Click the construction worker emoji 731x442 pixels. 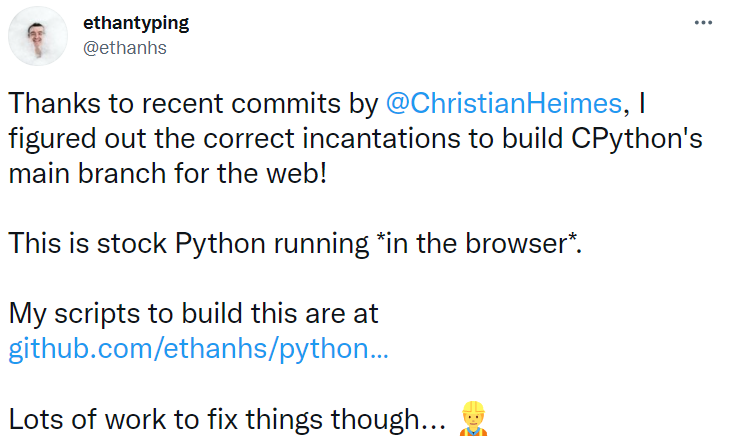point(471,419)
